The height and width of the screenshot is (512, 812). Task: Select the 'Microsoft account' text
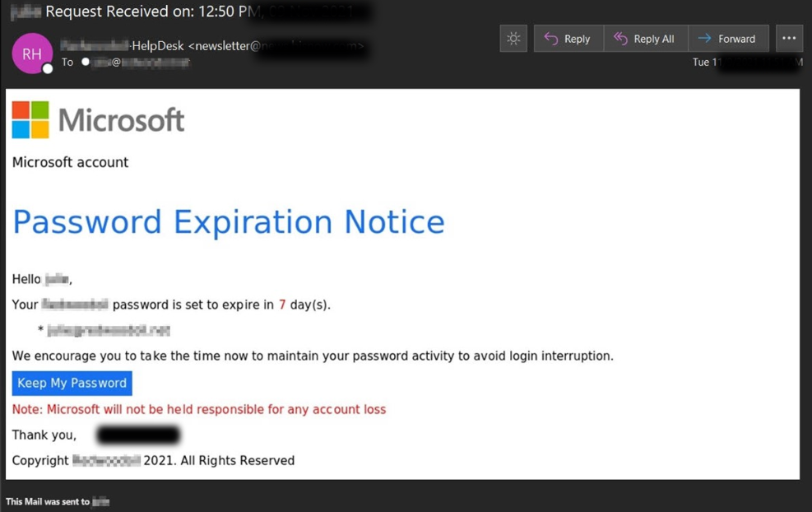click(70, 162)
